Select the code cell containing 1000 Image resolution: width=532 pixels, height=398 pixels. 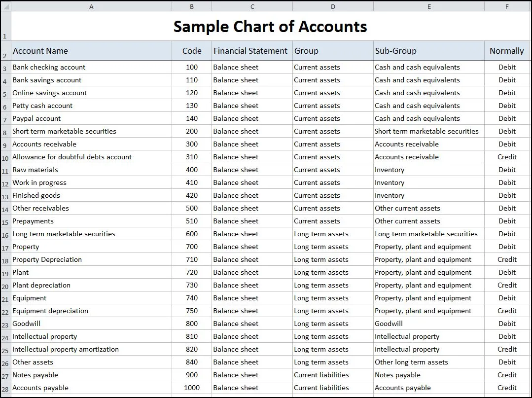(x=192, y=388)
